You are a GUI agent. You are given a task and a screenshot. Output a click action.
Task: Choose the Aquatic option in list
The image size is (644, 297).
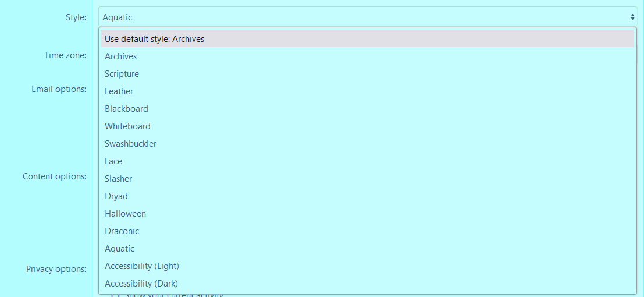pos(368,249)
